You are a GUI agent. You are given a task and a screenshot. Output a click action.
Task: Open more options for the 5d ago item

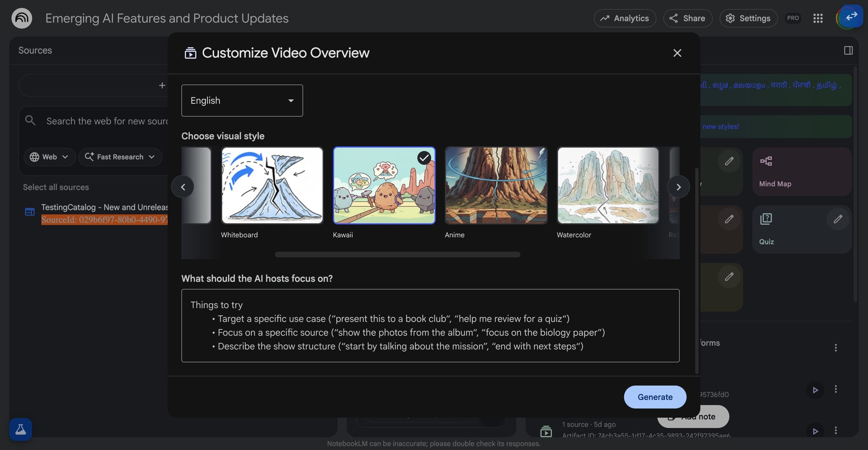click(x=835, y=430)
